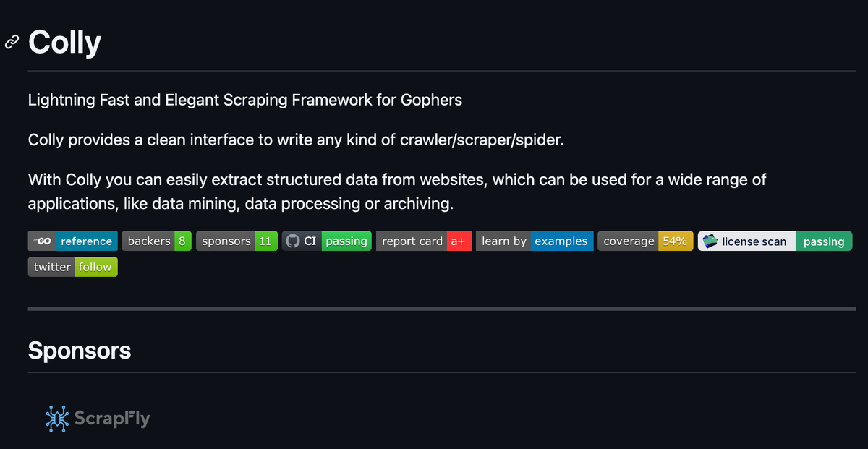Click the red a+ grade label
Image resolution: width=868 pixels, height=449 pixels.
point(459,241)
